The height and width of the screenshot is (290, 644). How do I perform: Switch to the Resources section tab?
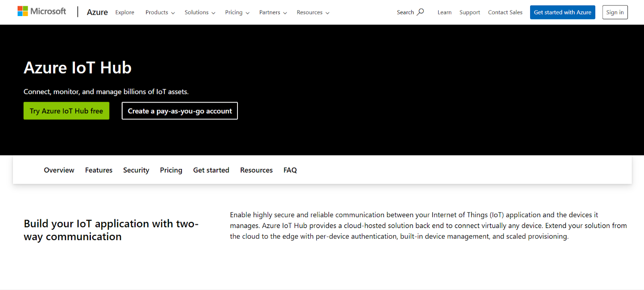[256, 170]
